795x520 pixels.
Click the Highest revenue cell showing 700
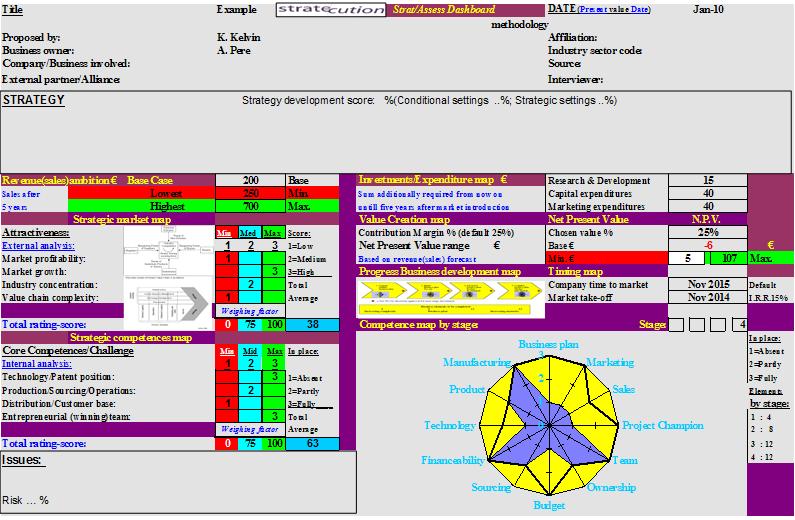[x=250, y=206]
